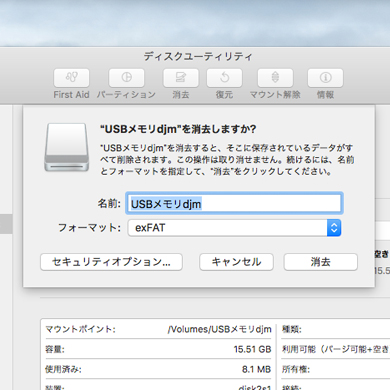
Task: Click the 8.1 MB used value
Action: tap(256, 369)
